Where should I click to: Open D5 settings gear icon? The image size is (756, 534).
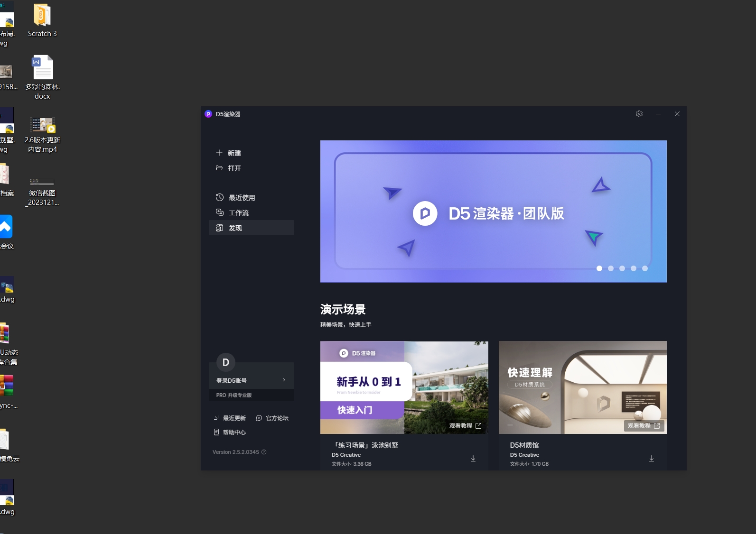click(x=639, y=114)
